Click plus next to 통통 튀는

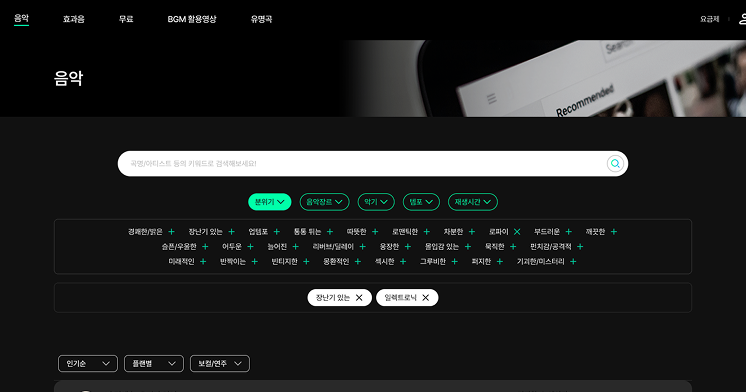(x=330, y=232)
